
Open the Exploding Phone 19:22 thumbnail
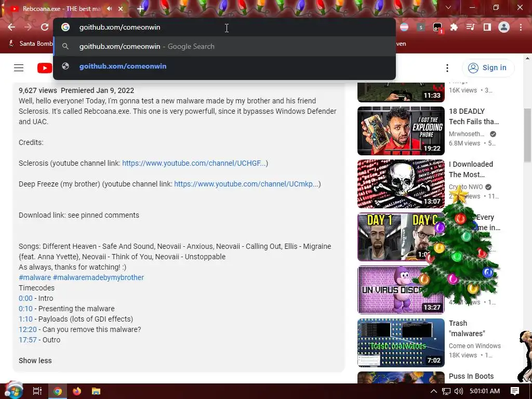coord(401,131)
